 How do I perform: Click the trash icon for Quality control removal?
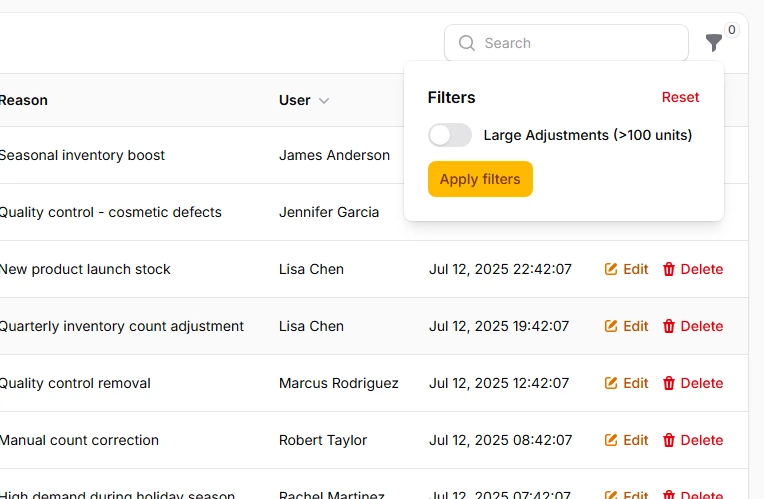click(x=669, y=383)
